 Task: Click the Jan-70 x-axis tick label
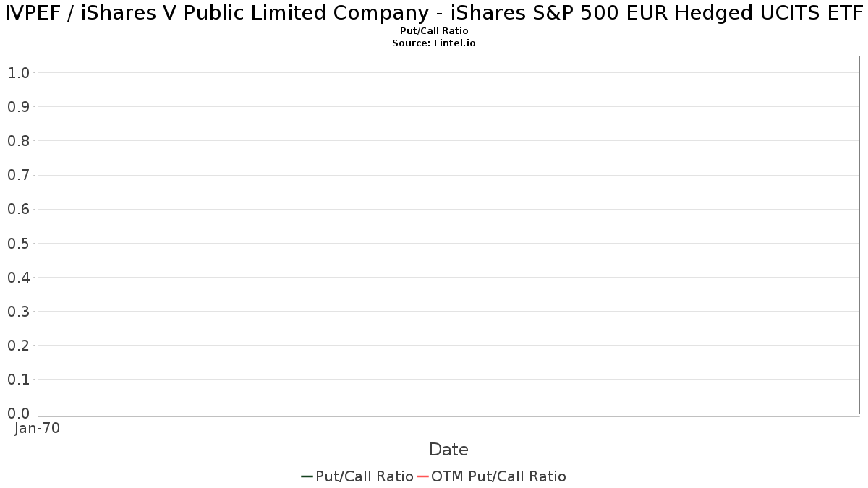(x=38, y=428)
